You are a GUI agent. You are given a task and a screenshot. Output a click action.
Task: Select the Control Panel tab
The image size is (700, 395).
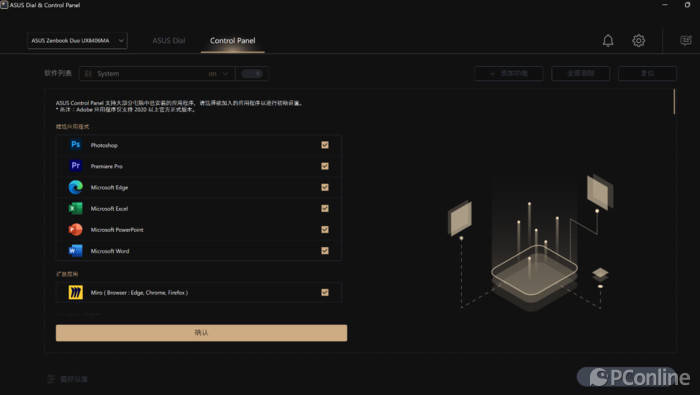tap(233, 41)
